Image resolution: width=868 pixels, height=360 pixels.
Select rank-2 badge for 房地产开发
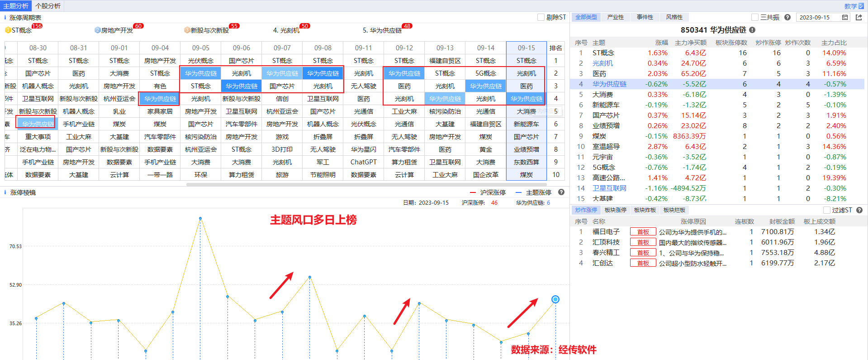click(98, 30)
